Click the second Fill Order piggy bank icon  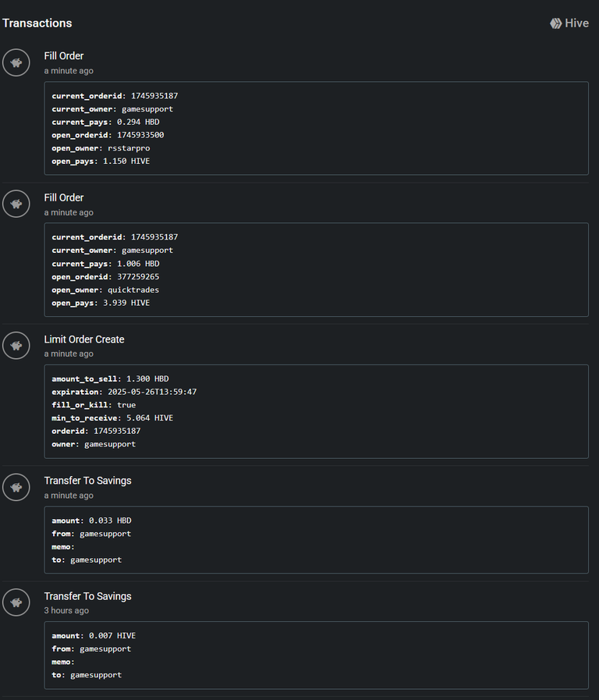coord(16,204)
